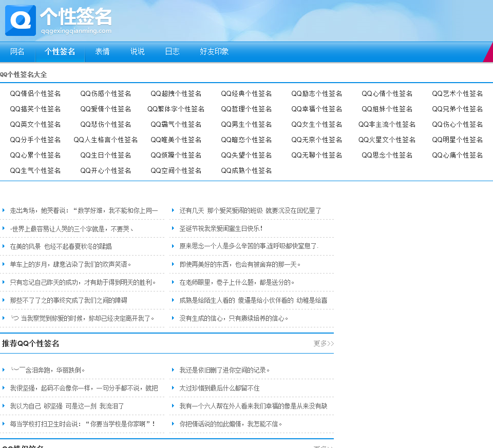Open QQ悲伤个性签名 category

(106, 124)
